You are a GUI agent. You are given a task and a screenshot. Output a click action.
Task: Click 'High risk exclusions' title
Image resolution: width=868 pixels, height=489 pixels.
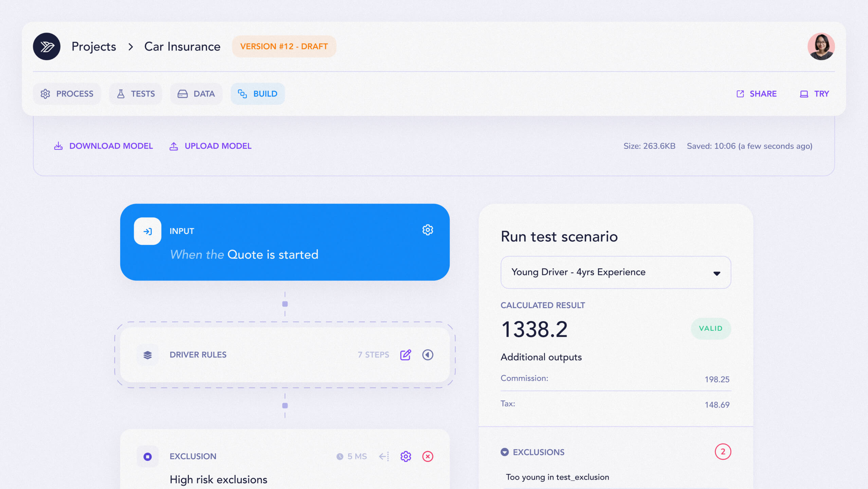click(218, 479)
